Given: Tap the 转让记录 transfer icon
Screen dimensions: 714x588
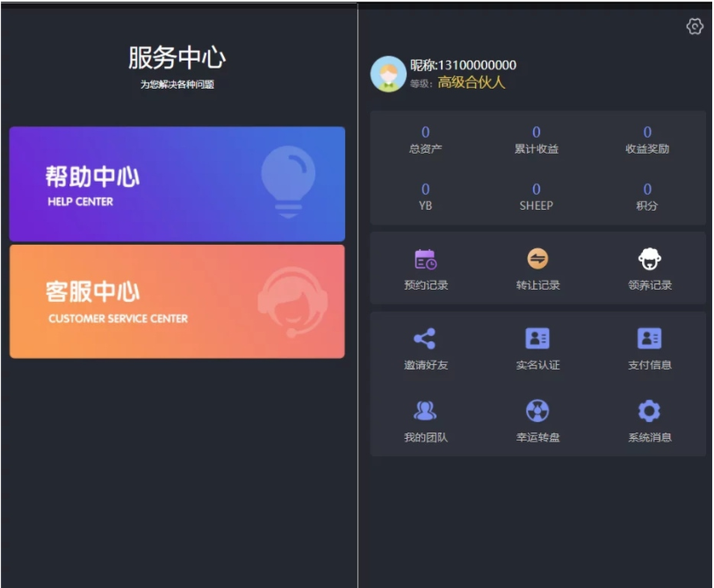Looking at the screenshot, I should click(537, 259).
